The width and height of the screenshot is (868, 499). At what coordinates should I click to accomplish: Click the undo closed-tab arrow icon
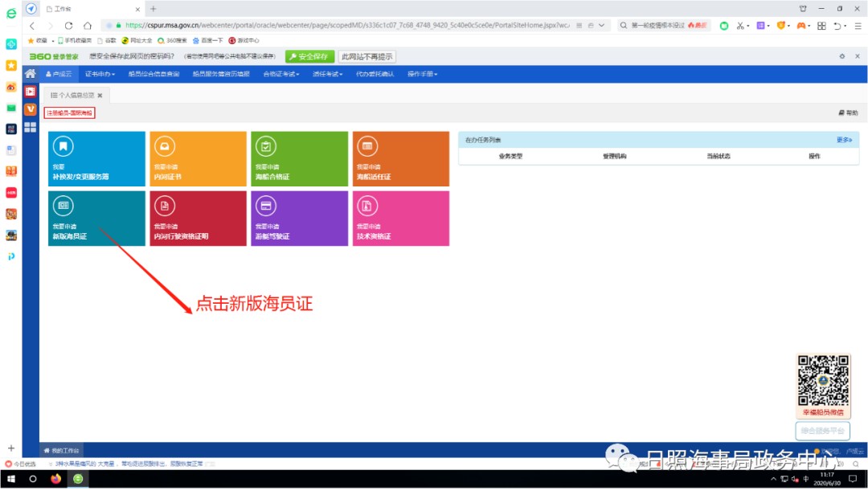point(838,26)
